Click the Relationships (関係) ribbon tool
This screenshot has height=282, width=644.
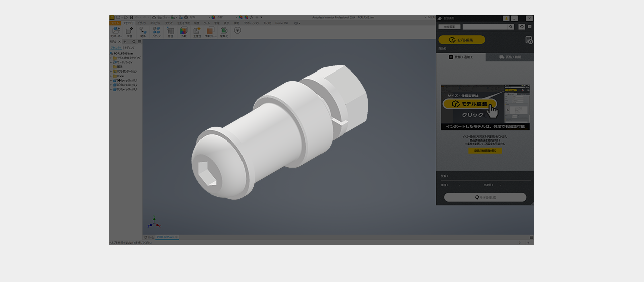click(143, 32)
